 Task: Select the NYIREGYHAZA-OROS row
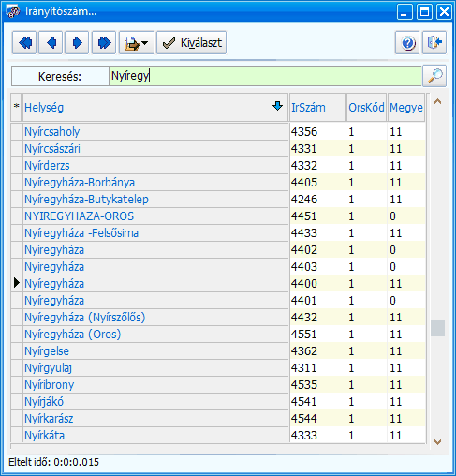218,216
